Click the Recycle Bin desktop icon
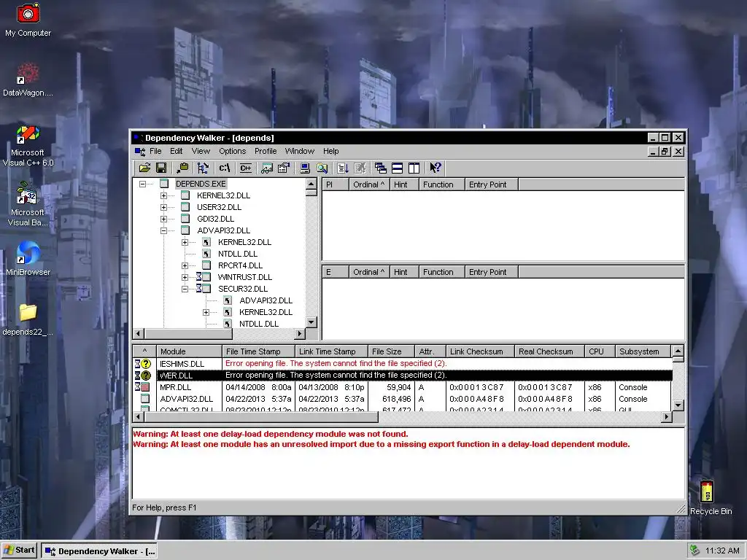The image size is (747, 560). tap(711, 497)
